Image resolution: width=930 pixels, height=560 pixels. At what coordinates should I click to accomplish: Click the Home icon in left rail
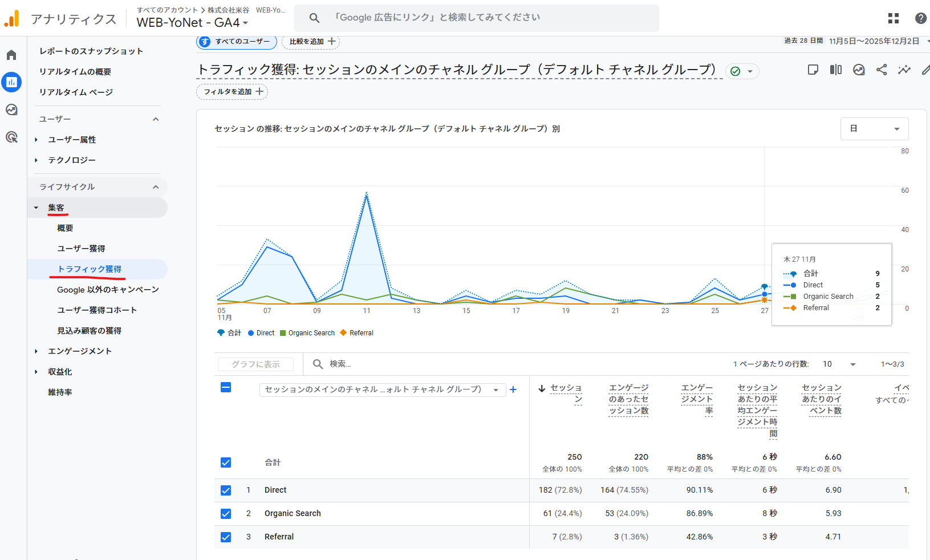click(x=11, y=55)
